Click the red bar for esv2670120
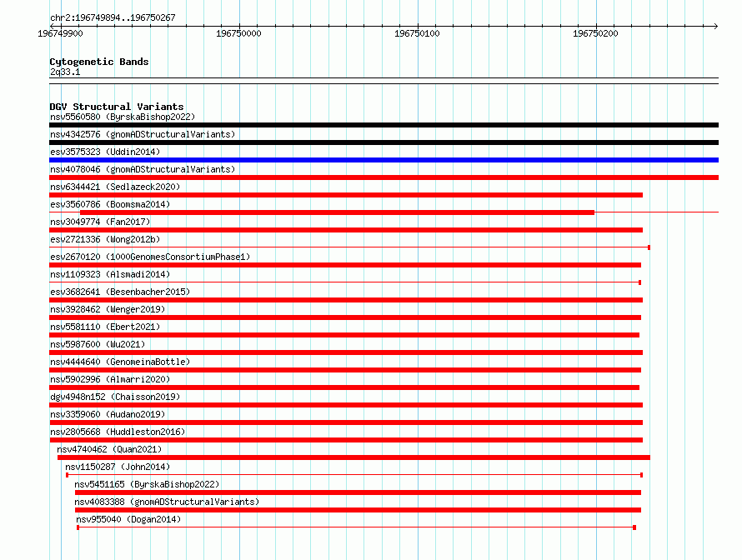The height and width of the screenshot is (560, 742). coord(345,265)
